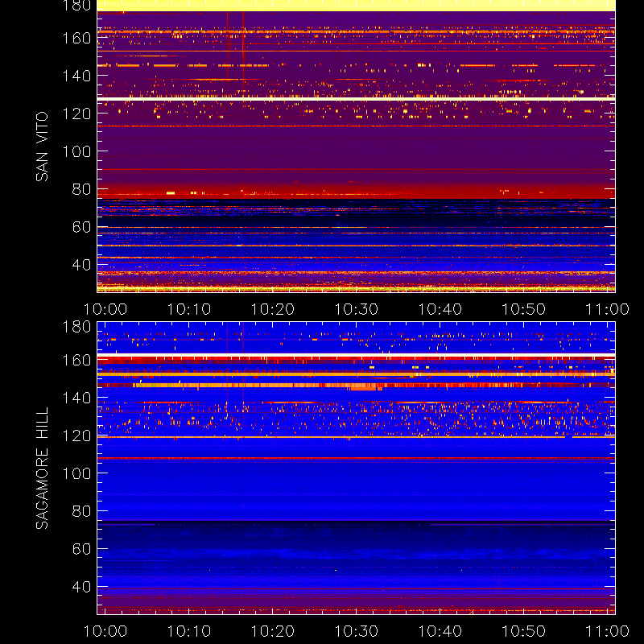
Task: Select the 40 label on Sagamore Hill axis
Action: tap(81, 587)
